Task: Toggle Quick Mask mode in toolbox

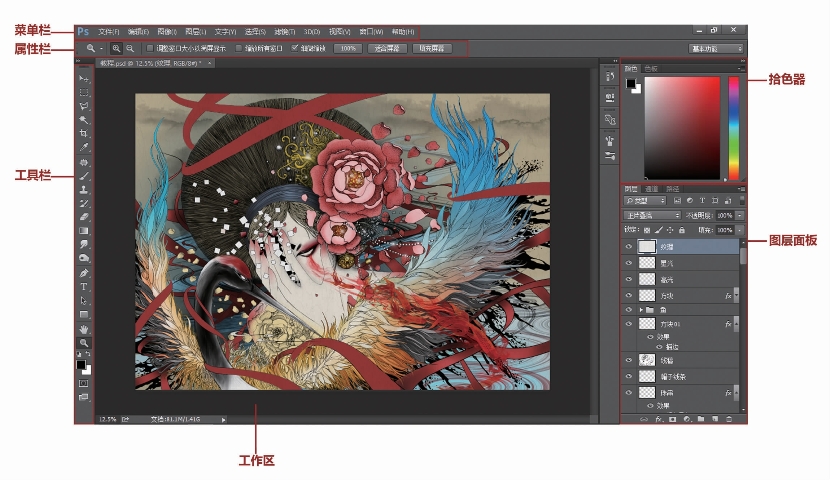Action: click(x=84, y=383)
